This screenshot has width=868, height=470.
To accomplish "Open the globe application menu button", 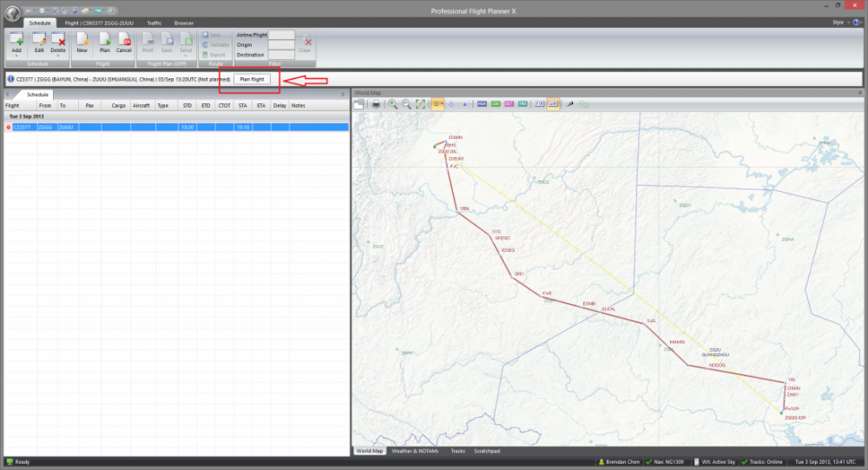I will pyautogui.click(x=12, y=13).
